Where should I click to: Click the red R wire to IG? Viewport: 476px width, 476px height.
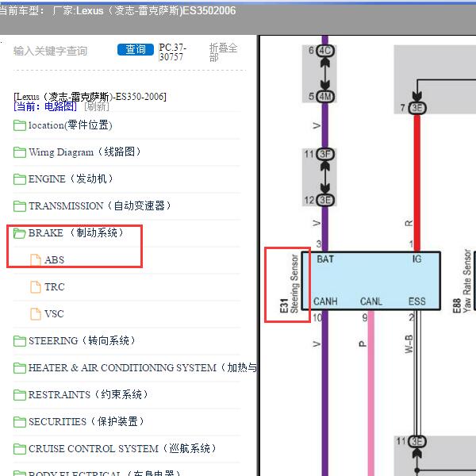coord(417,183)
